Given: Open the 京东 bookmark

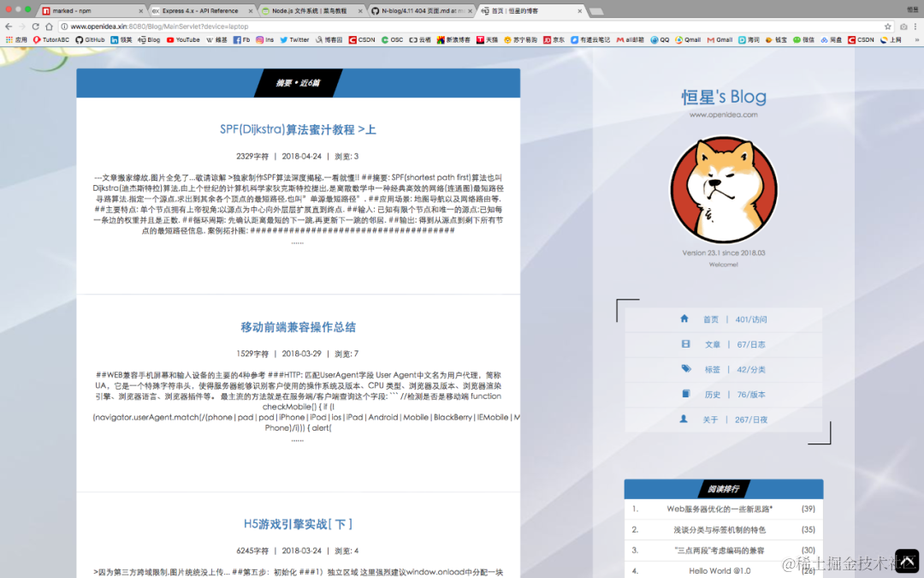Looking at the screenshot, I should (554, 40).
